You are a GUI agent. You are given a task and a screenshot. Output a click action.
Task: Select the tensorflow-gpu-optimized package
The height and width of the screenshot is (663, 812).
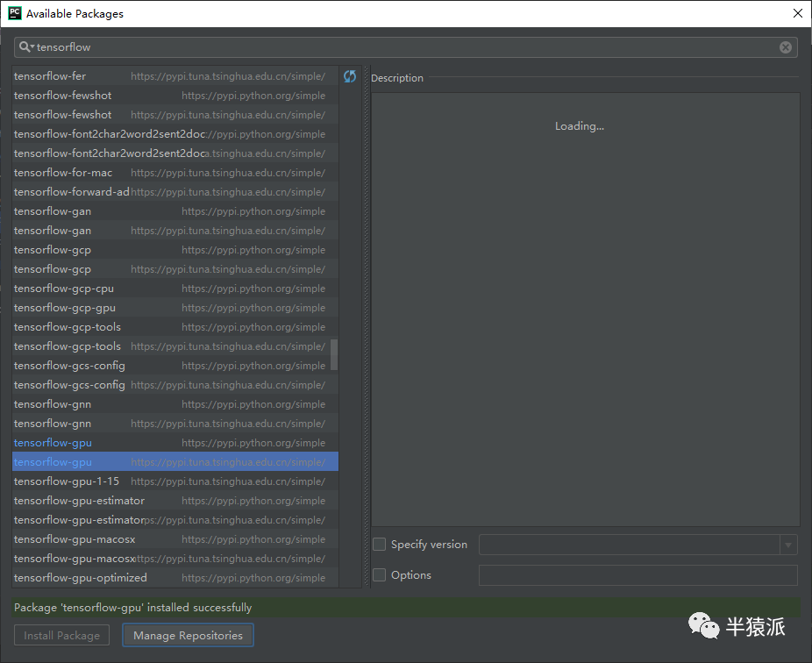pos(175,578)
